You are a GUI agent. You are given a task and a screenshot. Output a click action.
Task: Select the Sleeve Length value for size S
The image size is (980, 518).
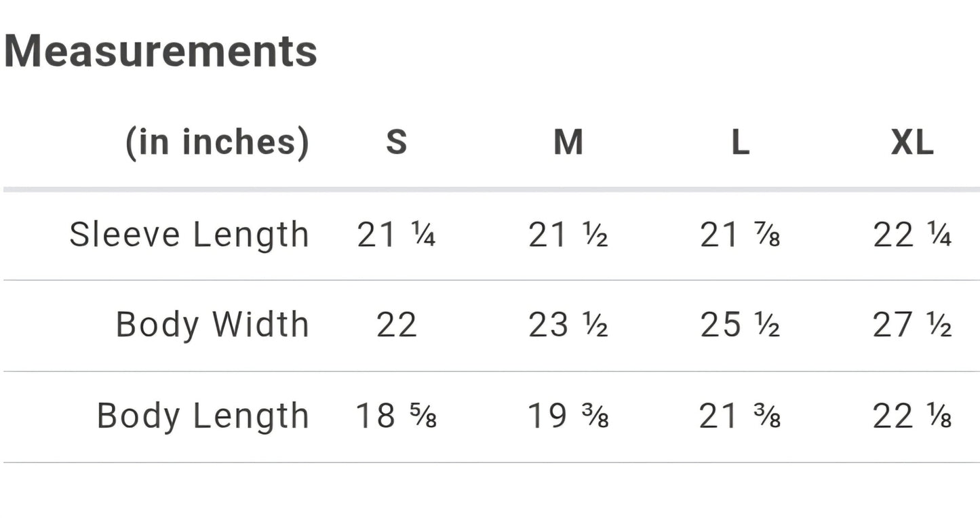(397, 235)
